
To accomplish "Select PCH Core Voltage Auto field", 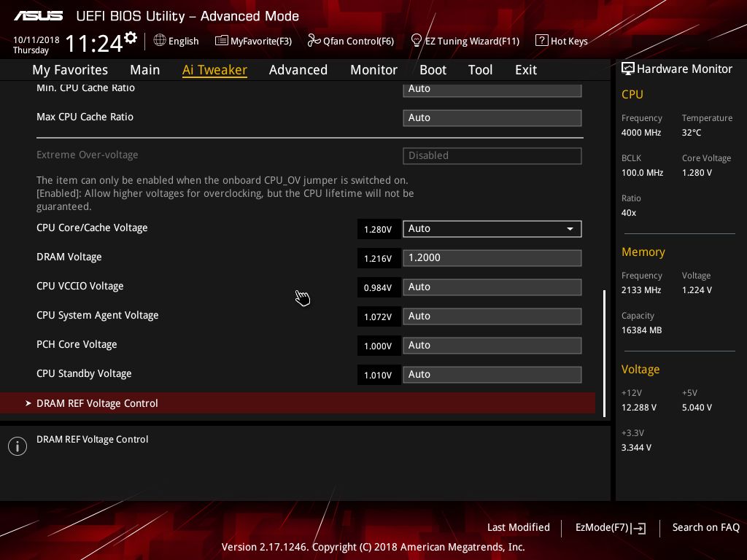I will (492, 345).
